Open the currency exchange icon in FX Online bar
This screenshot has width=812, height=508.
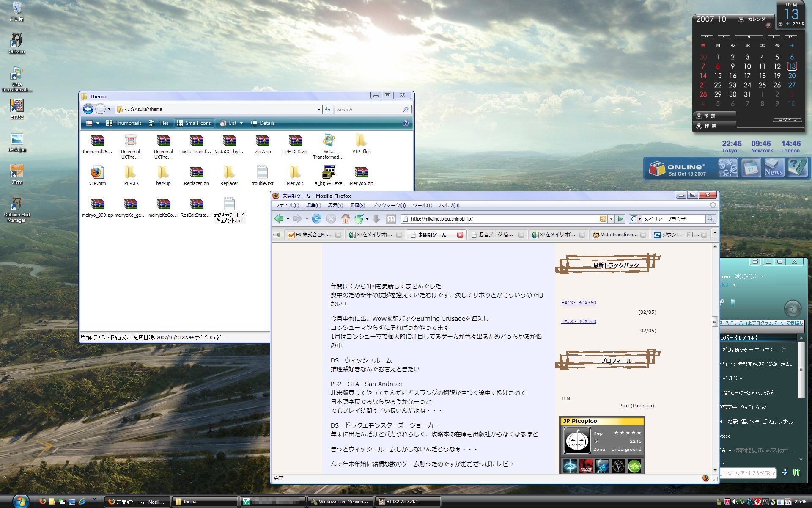pyautogui.click(x=727, y=168)
